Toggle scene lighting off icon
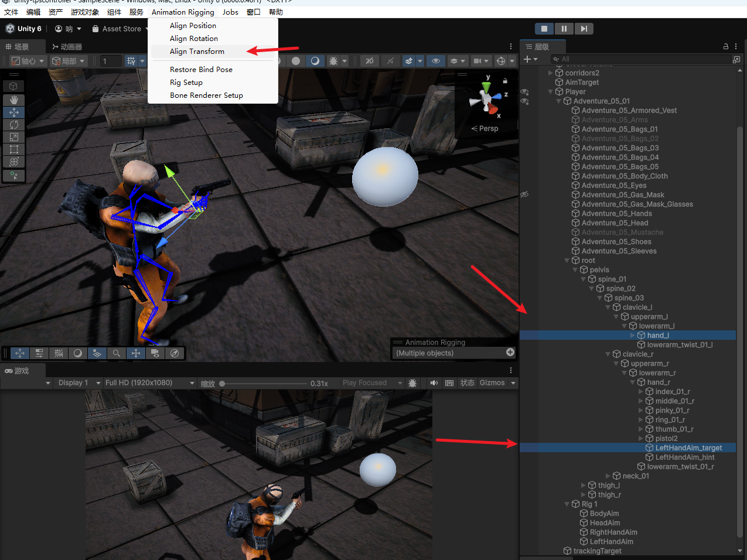 coord(390,61)
